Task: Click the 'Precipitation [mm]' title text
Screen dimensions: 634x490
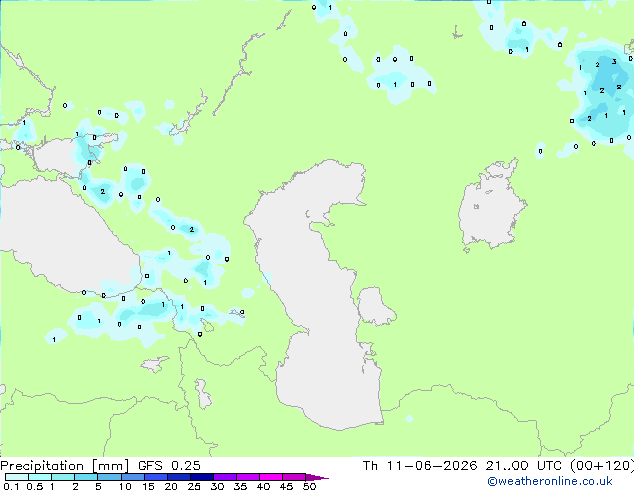Action: coord(65,466)
